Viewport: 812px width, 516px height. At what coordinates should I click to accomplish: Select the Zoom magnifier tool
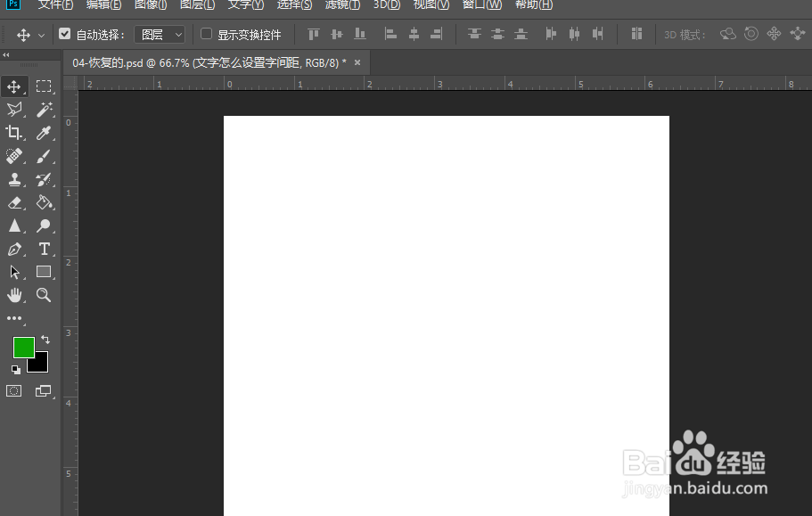click(44, 295)
